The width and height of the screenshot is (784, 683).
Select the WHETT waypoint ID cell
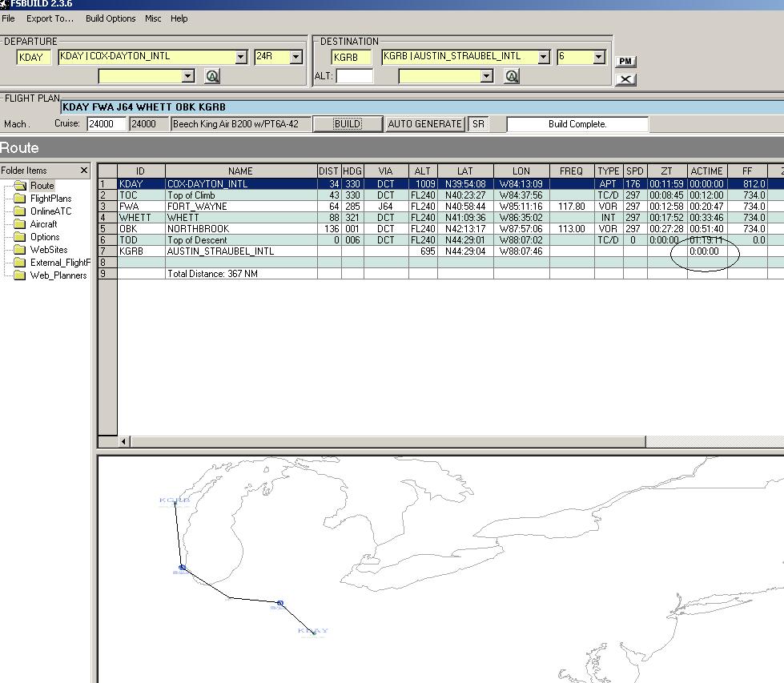[x=141, y=218]
